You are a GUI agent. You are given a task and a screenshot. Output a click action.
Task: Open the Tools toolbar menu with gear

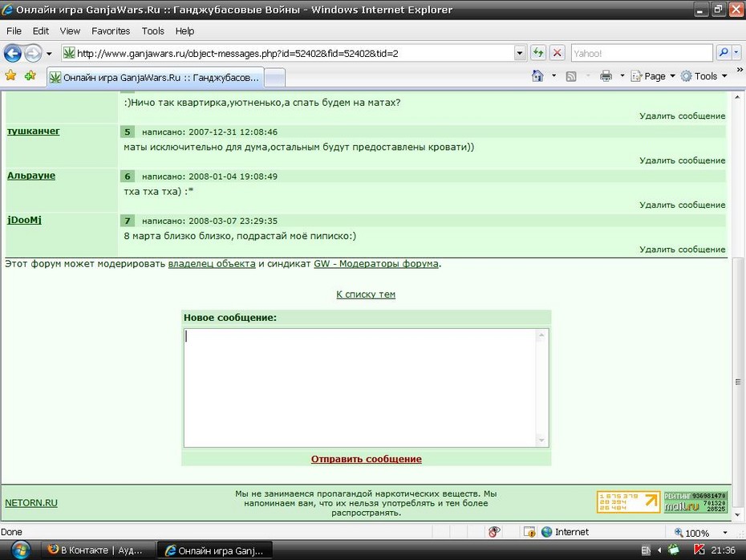tap(703, 76)
